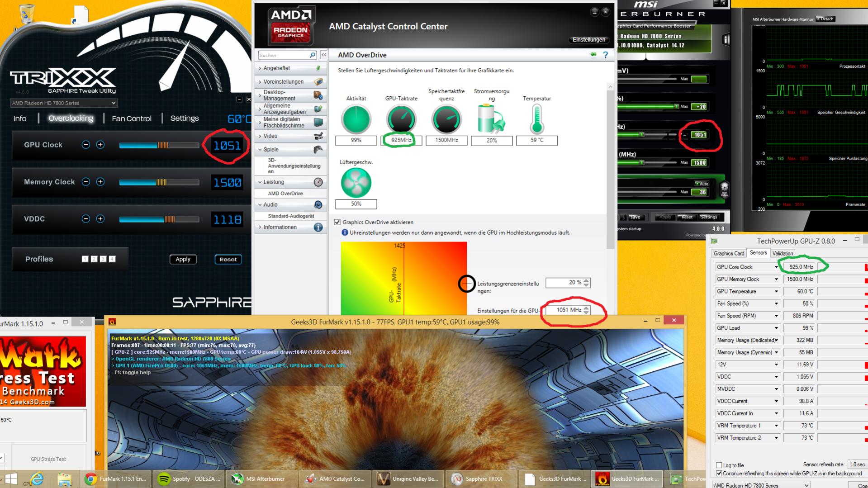The height and width of the screenshot is (488, 868).
Task: Expand Video section in Catalyst sidebar
Action: [x=290, y=136]
